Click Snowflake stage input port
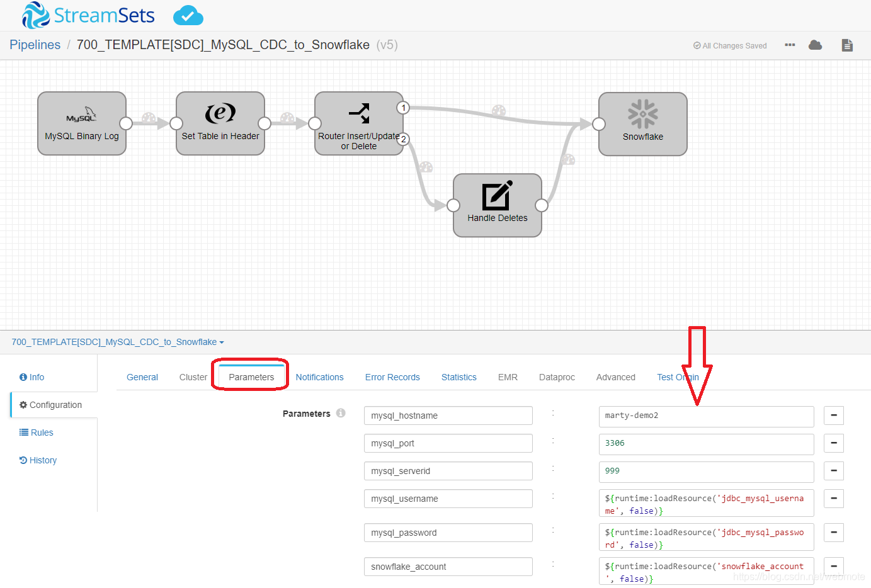 click(x=599, y=124)
